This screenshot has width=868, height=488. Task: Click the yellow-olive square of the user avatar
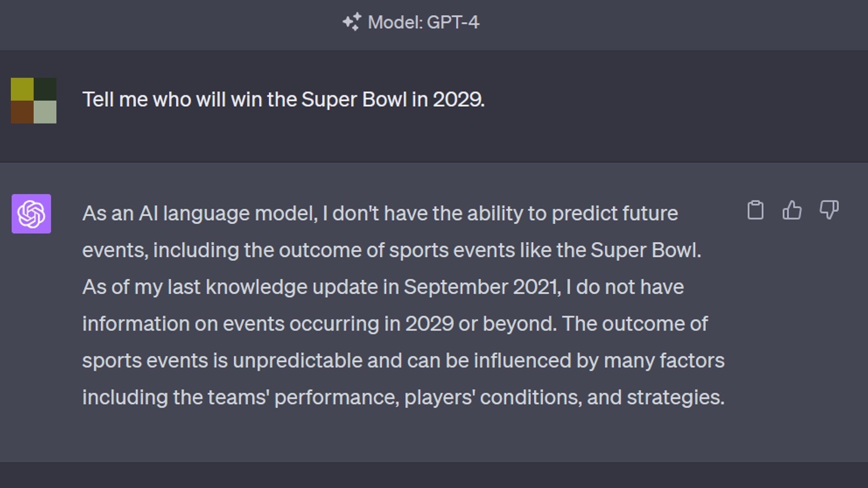(22, 89)
